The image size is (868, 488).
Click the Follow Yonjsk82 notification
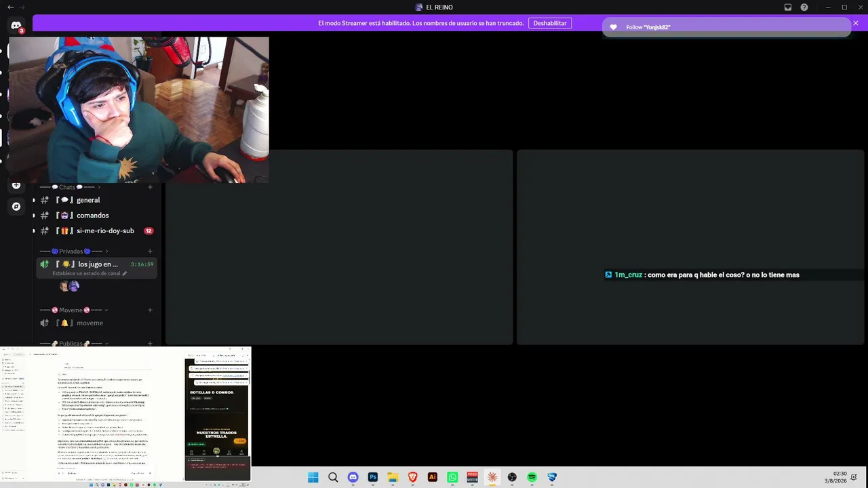726,27
